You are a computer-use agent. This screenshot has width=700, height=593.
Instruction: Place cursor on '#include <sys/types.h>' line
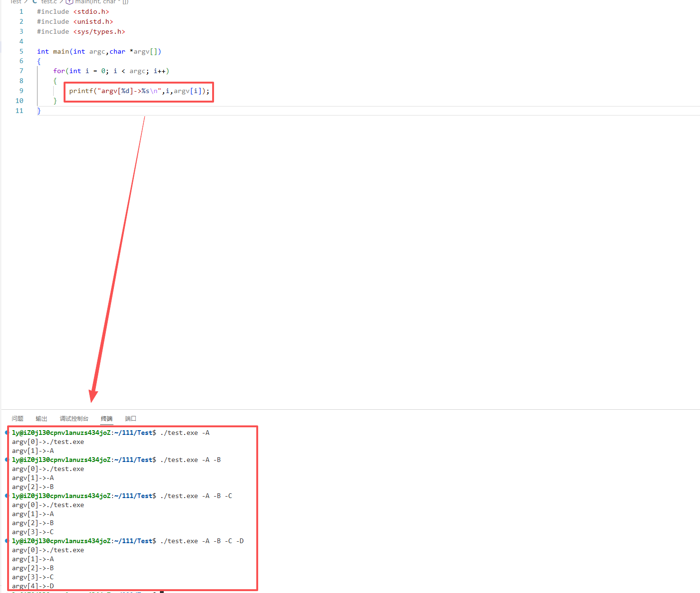81,31
